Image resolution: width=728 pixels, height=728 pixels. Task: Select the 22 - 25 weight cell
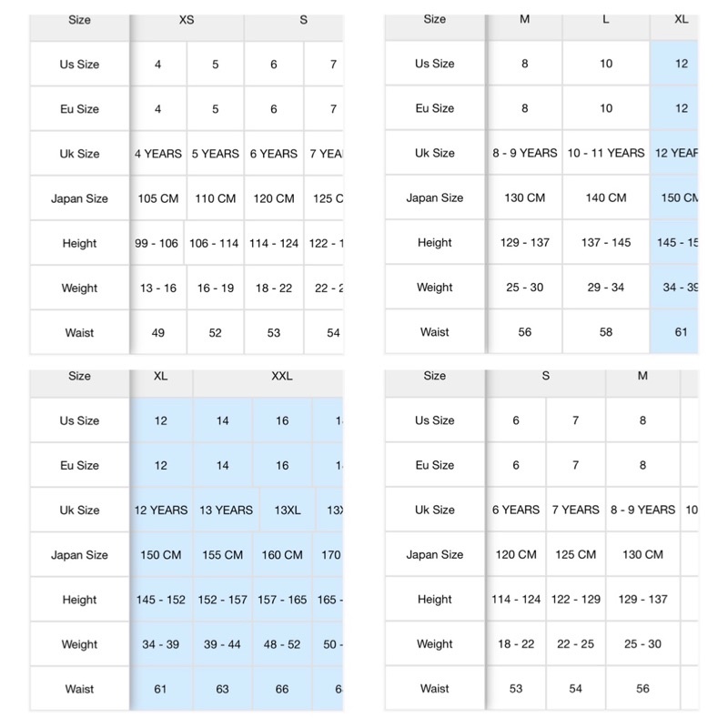click(575, 643)
